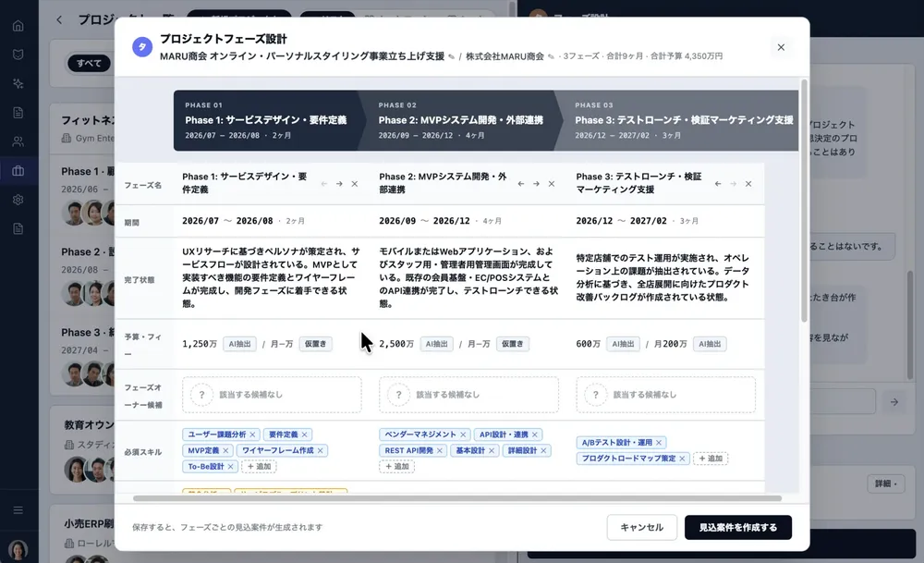924x563 pixels.
Task: Open the briefcase projects icon in sidebar
Action: pos(18,171)
